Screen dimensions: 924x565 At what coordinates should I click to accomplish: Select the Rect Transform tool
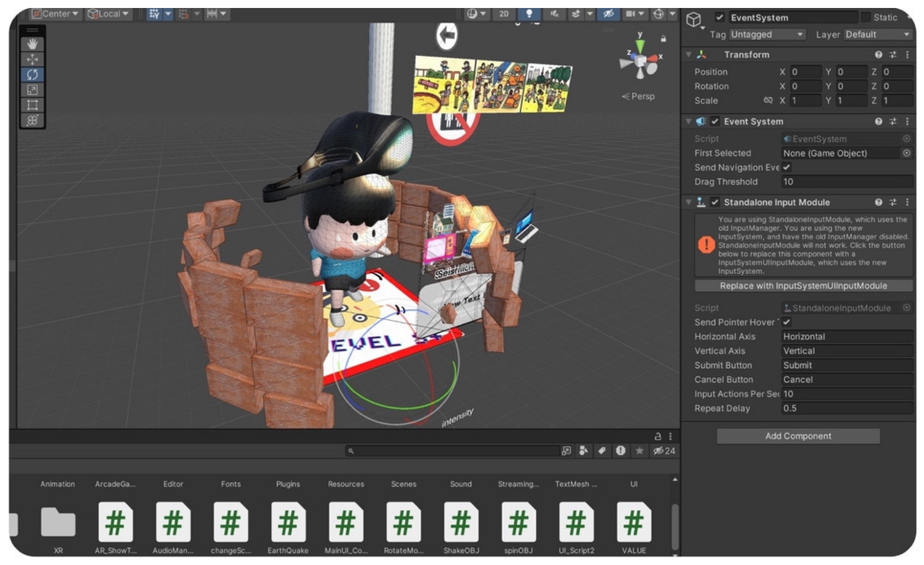click(32, 105)
